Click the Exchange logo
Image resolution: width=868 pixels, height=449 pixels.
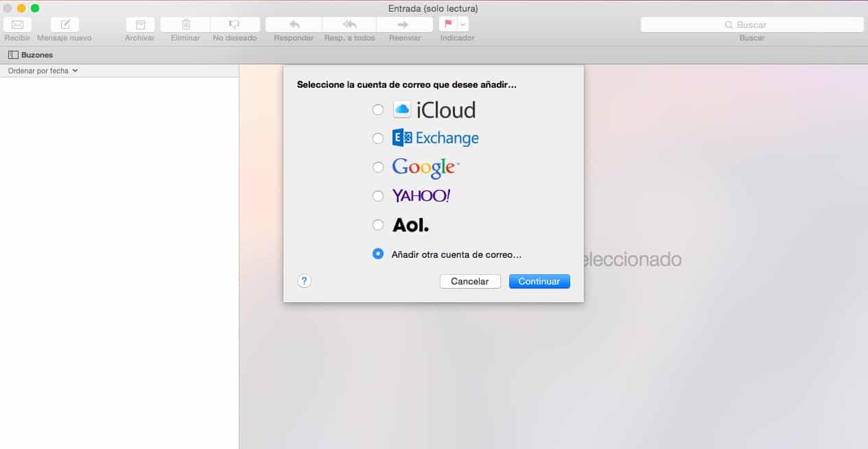436,138
